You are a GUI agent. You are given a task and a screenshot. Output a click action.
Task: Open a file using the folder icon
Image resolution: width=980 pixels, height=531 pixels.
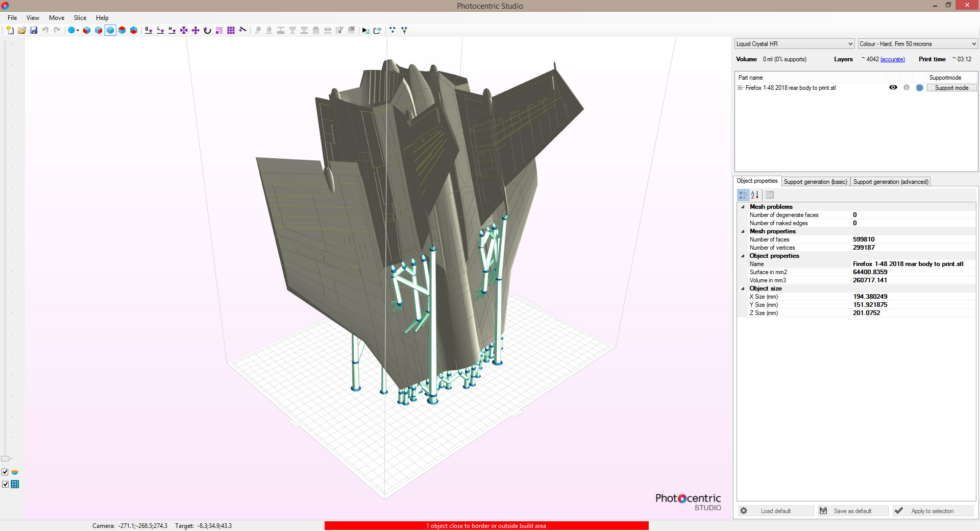(x=22, y=30)
